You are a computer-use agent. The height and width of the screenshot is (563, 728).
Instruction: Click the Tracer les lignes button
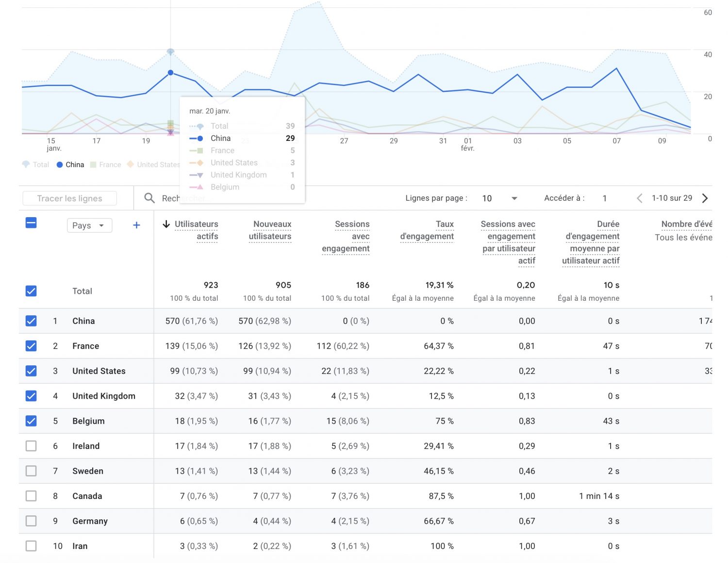click(x=69, y=198)
